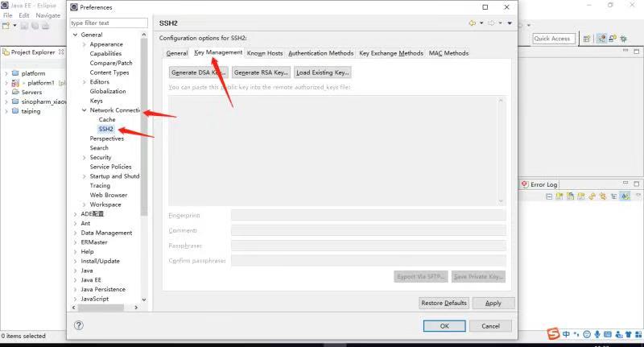Click the help question mark icon
The image size is (644, 347).
click(x=78, y=325)
